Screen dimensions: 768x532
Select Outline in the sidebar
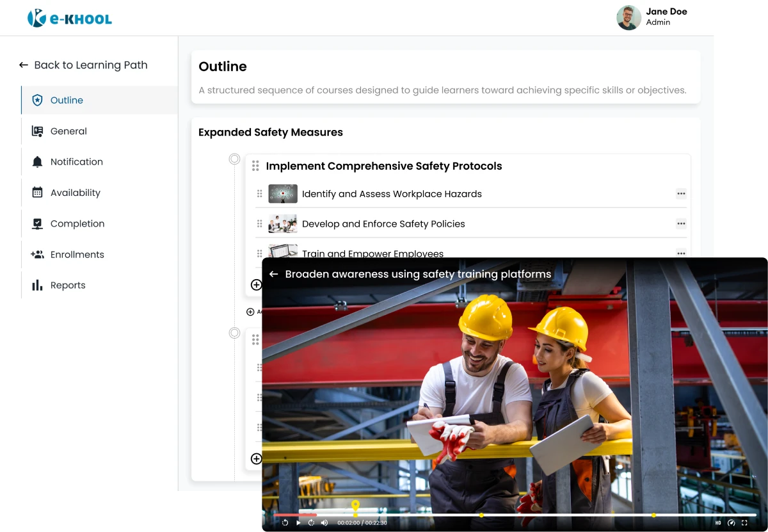(67, 101)
